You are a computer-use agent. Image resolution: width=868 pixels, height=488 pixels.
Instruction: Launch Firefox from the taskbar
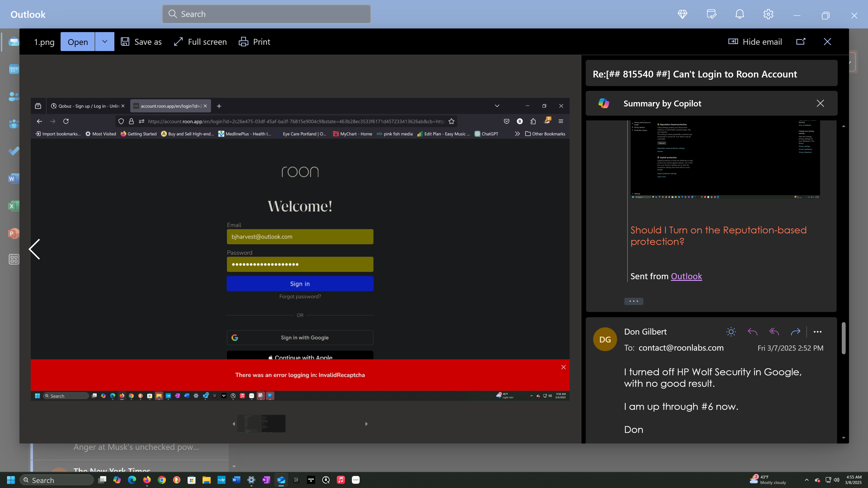pyautogui.click(x=147, y=480)
